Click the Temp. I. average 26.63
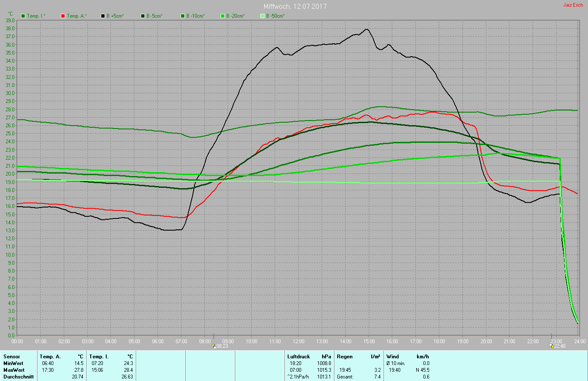 click(127, 377)
